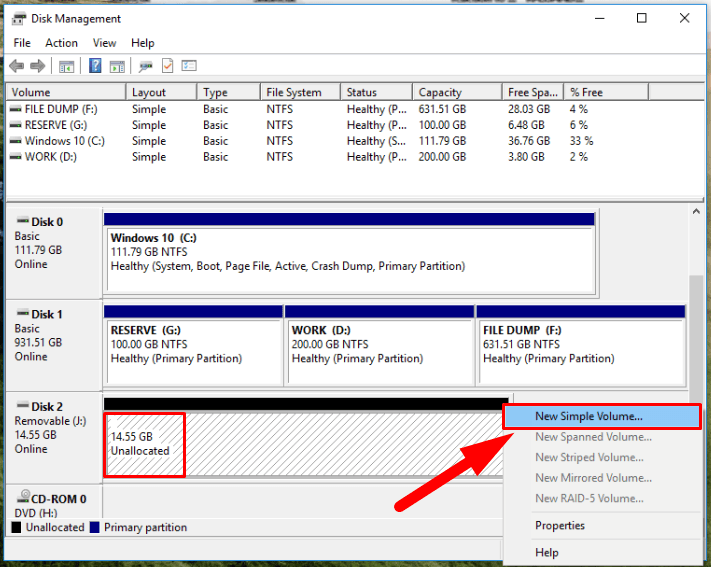The width and height of the screenshot is (711, 567).
Task: Click disabled New RAID-5 Volume... entry
Action: 602,498
